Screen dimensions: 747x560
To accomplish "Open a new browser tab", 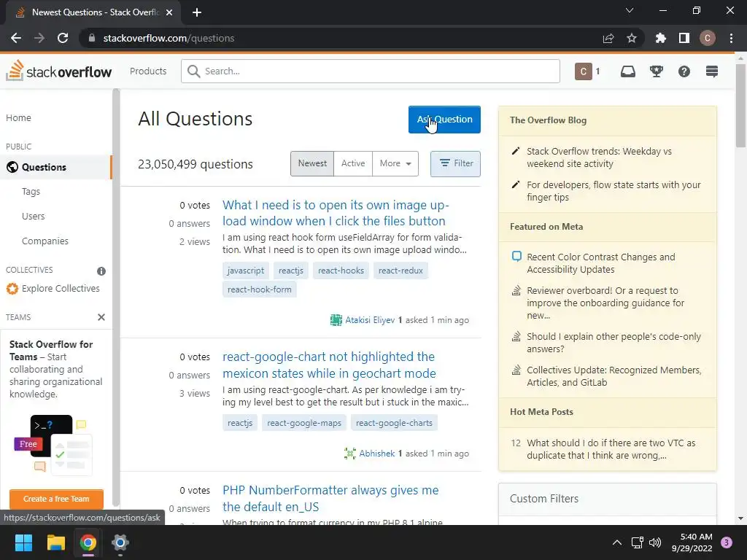I will (197, 12).
